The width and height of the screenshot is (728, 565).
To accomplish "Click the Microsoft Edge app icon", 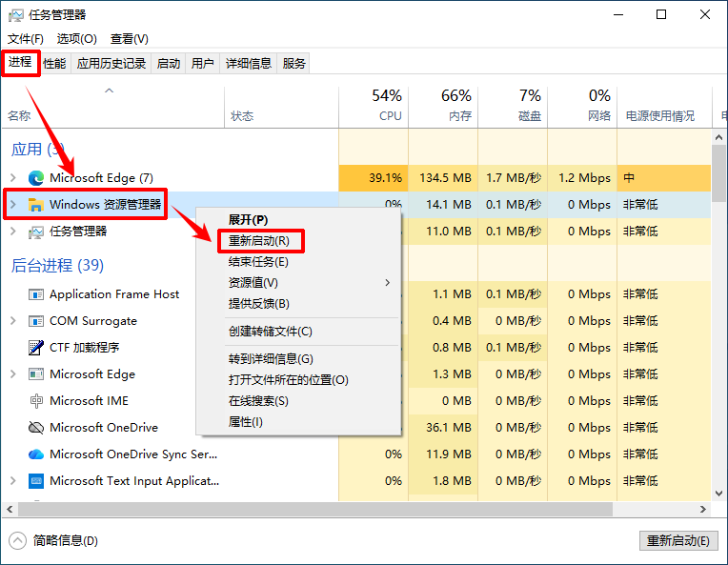I will pyautogui.click(x=36, y=178).
